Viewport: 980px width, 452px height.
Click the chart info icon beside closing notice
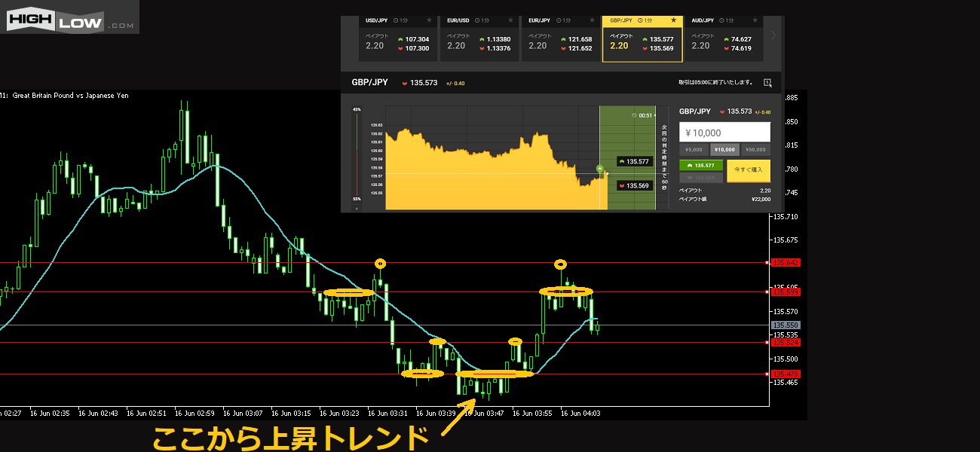point(767,83)
